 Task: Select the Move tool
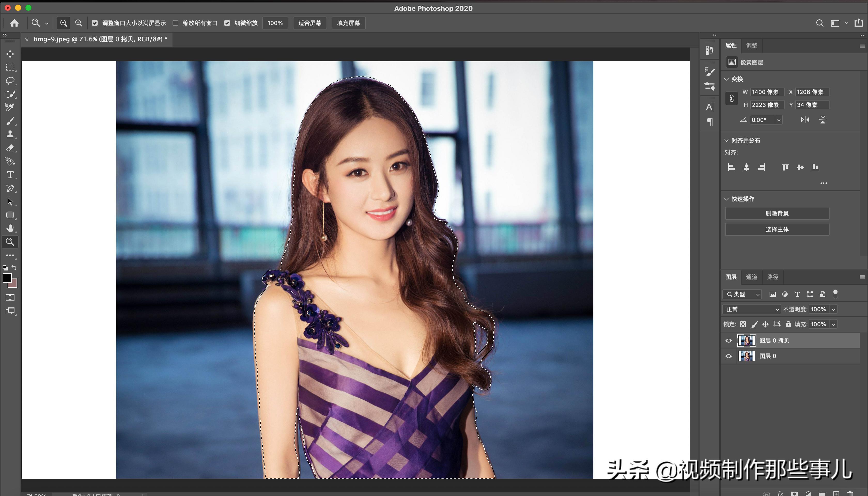tap(10, 54)
